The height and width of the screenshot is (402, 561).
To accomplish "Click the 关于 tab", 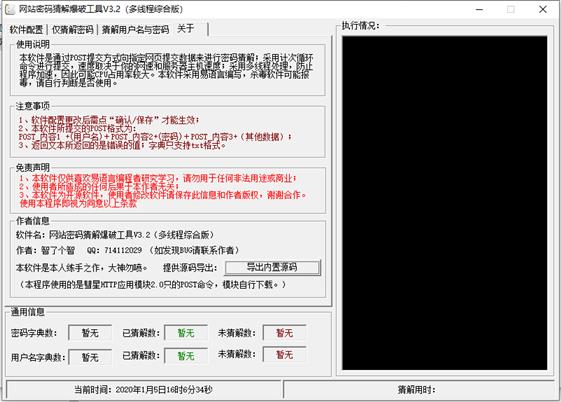I will pyautogui.click(x=186, y=29).
